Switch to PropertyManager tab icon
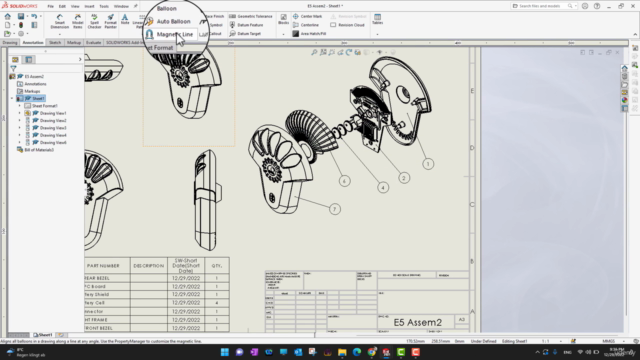 (29, 60)
